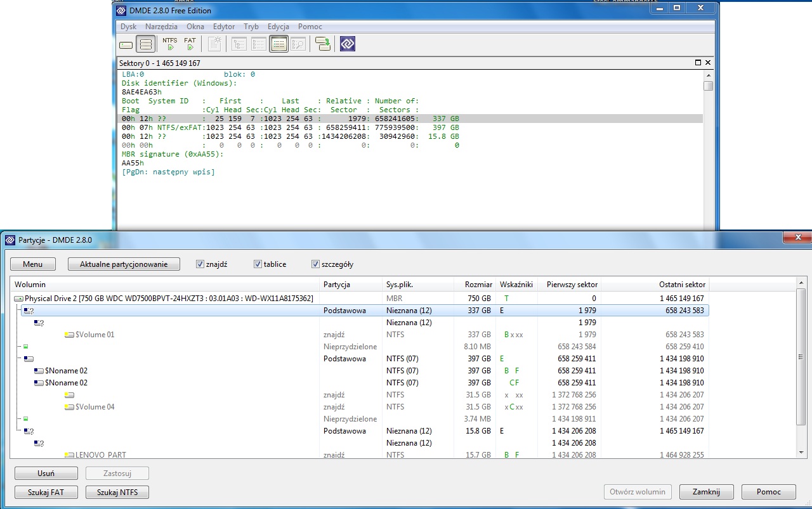Screen dimensions: 812x509
Task: Click the Menu button in the Partycje window
Action: click(33, 264)
